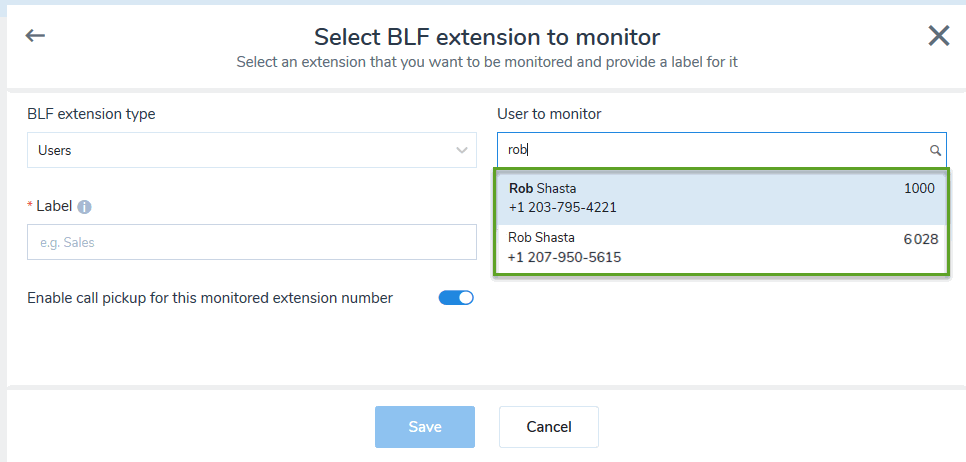Save the BLF extension settings
The height and width of the screenshot is (462, 966).
point(425,427)
